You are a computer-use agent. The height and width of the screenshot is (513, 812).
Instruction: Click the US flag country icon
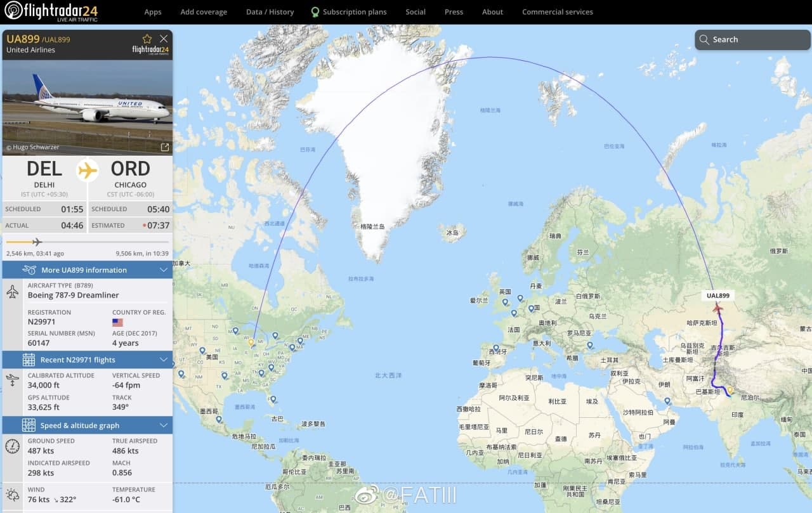click(117, 322)
